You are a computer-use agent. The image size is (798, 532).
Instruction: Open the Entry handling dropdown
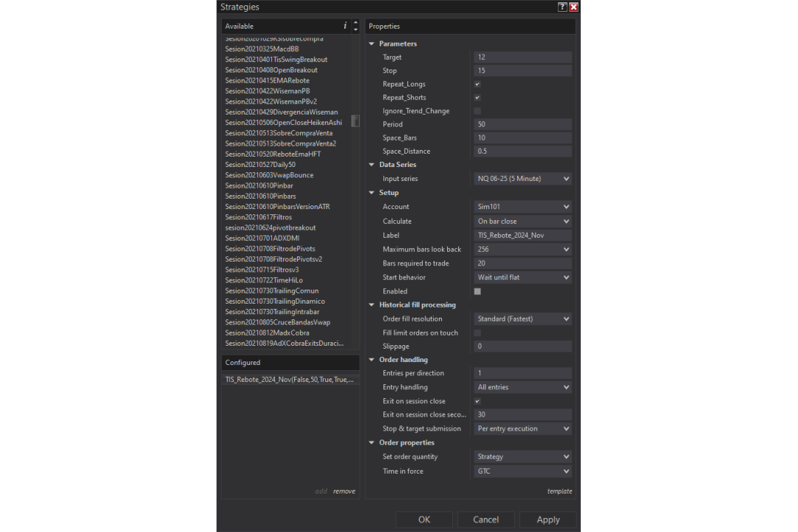click(522, 387)
